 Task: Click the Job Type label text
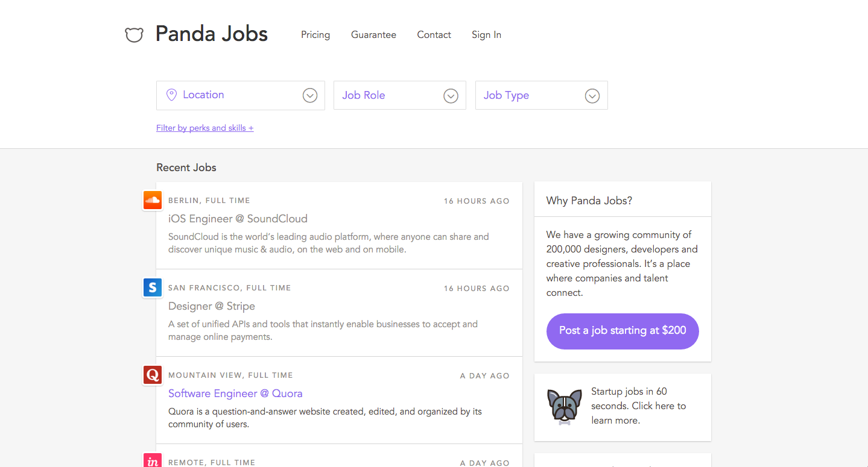coord(506,95)
